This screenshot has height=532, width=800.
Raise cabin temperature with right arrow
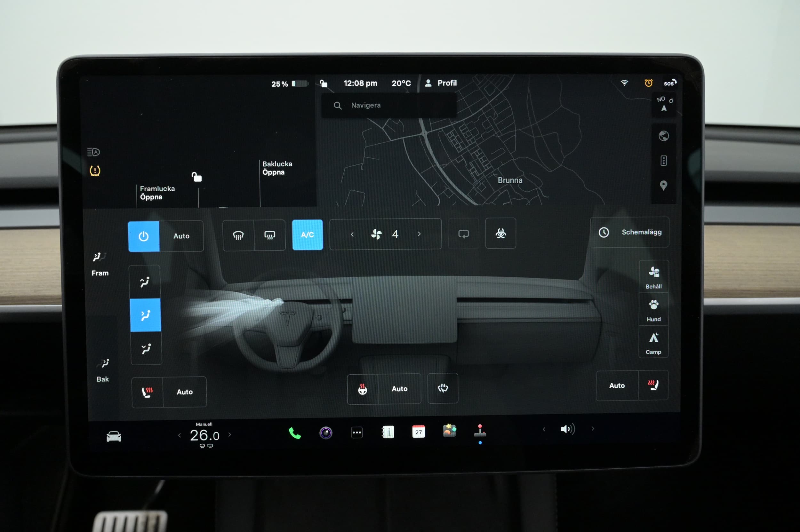tap(230, 435)
